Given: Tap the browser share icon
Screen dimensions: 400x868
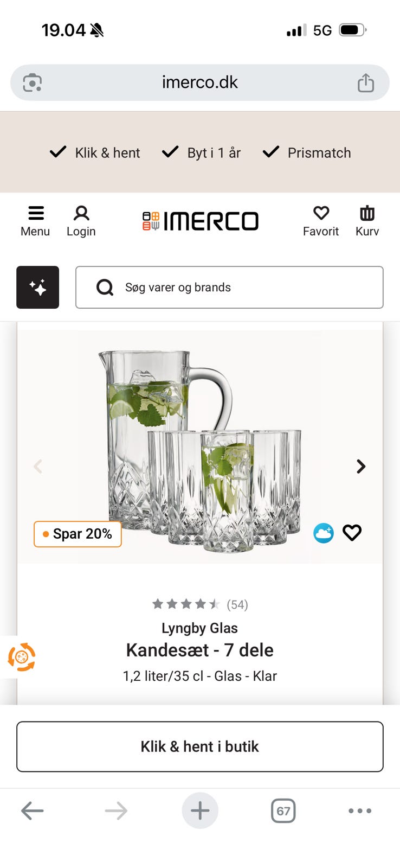Looking at the screenshot, I should (366, 83).
